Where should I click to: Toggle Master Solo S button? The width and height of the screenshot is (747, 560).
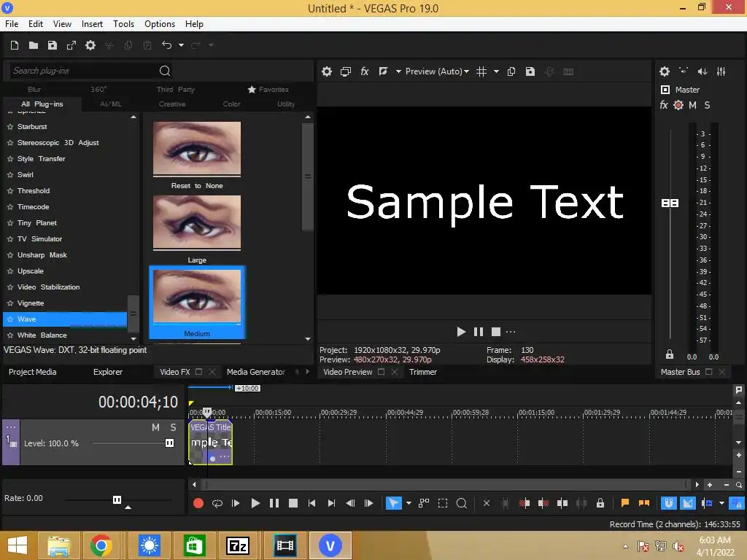click(x=708, y=105)
